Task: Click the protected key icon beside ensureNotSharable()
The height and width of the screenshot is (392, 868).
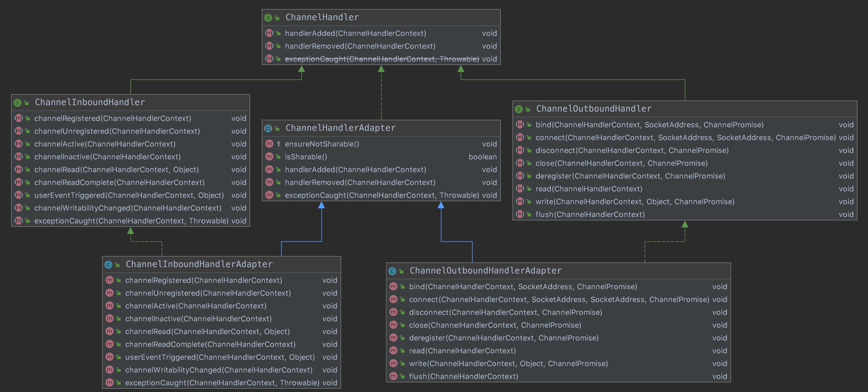Action: tap(278, 144)
